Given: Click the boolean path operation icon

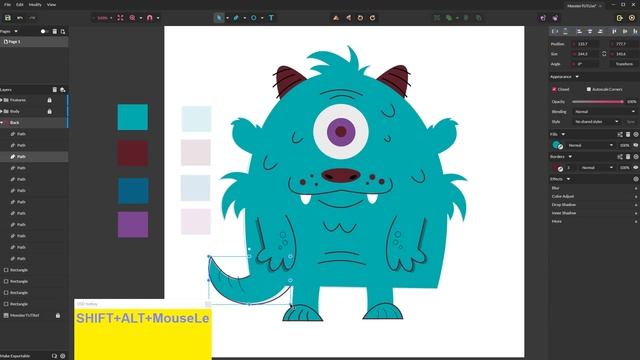Looking at the screenshot, I should tap(449, 18).
